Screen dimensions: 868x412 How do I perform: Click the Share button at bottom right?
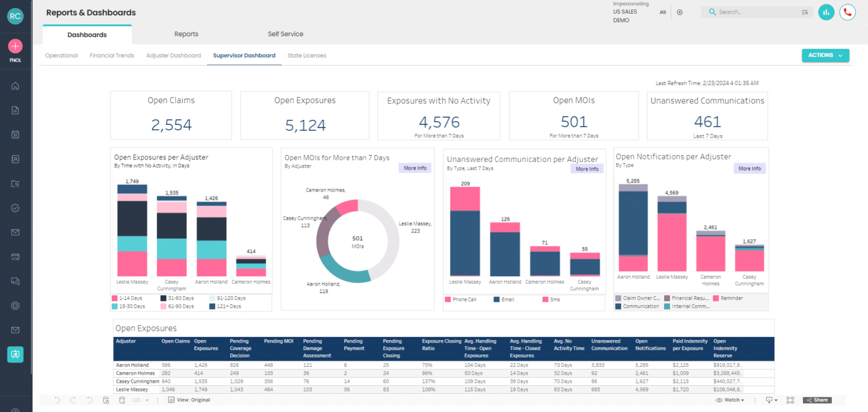coord(818,400)
